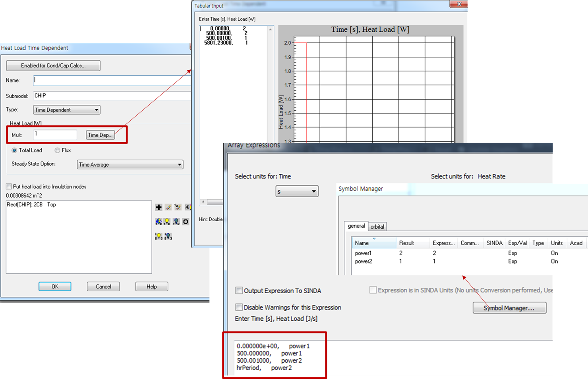Click the yellow 1-2-3 bulb icon
The width and height of the screenshot is (588, 379).
[159, 236]
